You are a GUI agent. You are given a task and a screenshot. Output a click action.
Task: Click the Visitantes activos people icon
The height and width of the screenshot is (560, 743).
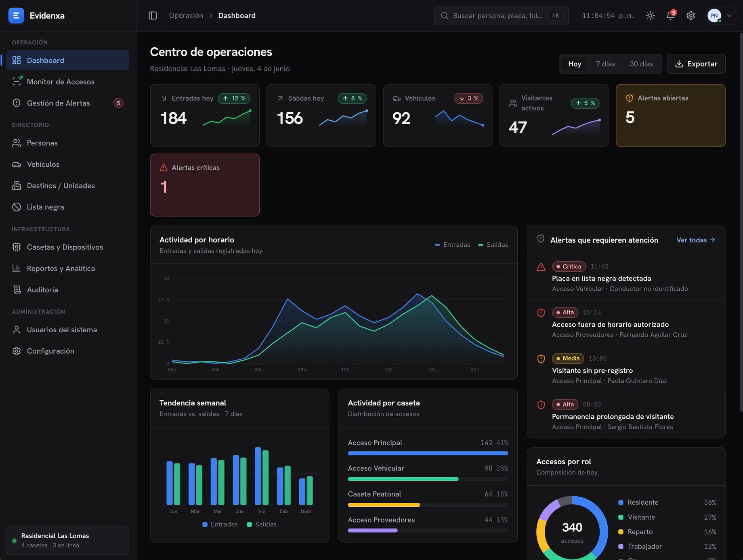[513, 103]
